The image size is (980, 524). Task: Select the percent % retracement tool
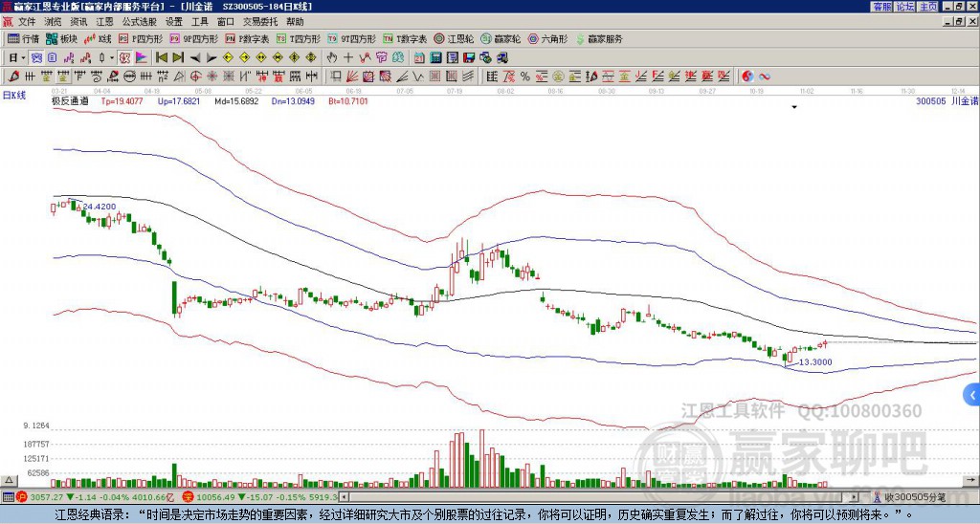pos(525,76)
